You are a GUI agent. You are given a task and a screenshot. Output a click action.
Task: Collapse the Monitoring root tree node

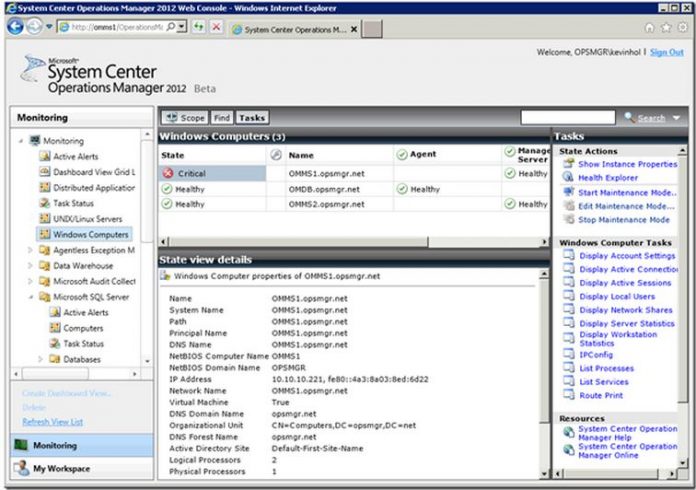coord(21,141)
